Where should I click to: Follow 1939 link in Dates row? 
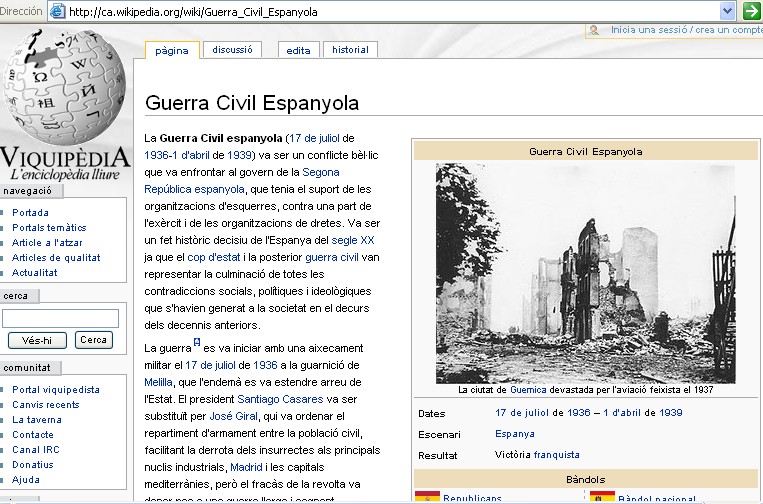pos(671,413)
